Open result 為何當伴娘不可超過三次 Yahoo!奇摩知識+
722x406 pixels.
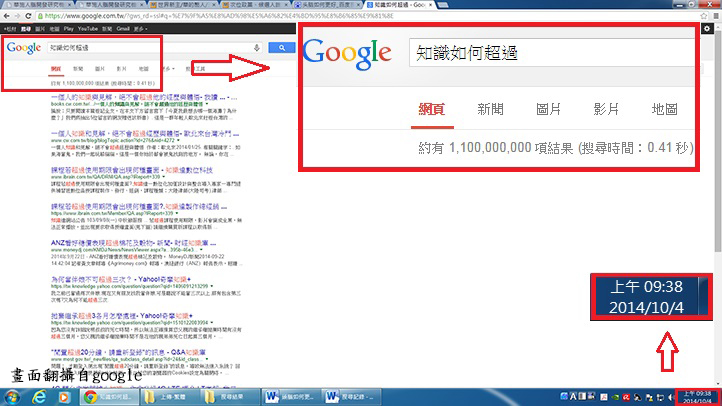[121, 279]
